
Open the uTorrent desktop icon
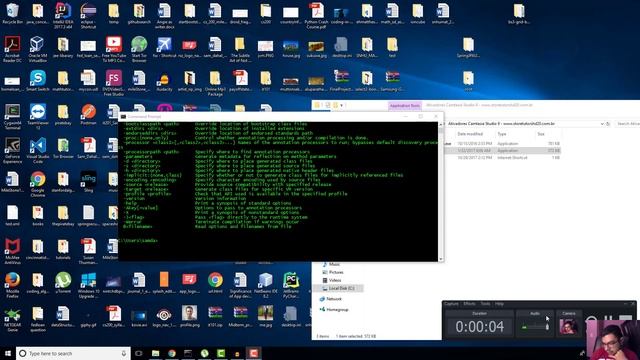point(63,283)
